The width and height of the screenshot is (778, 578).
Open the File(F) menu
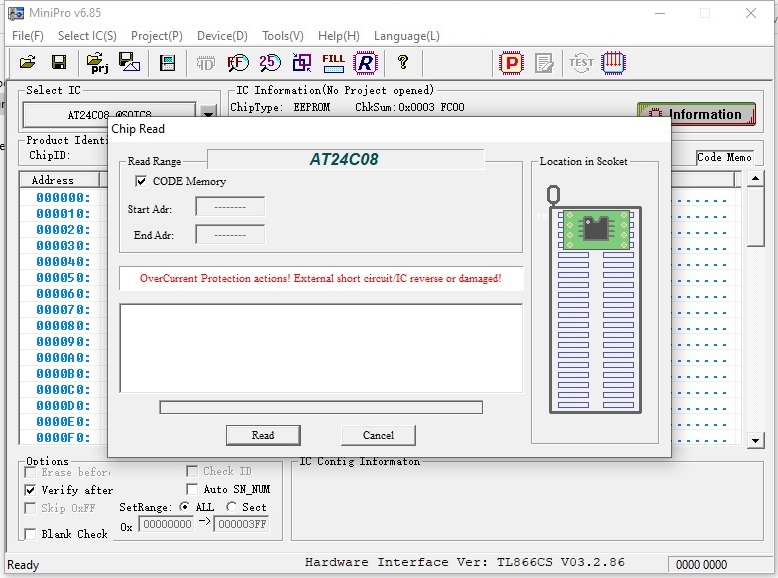click(x=28, y=36)
